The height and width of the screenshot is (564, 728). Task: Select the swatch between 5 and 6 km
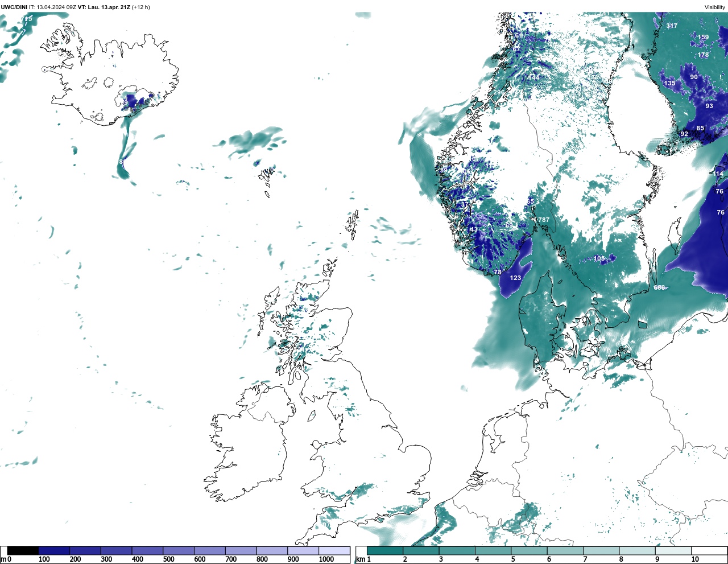coord(529,550)
